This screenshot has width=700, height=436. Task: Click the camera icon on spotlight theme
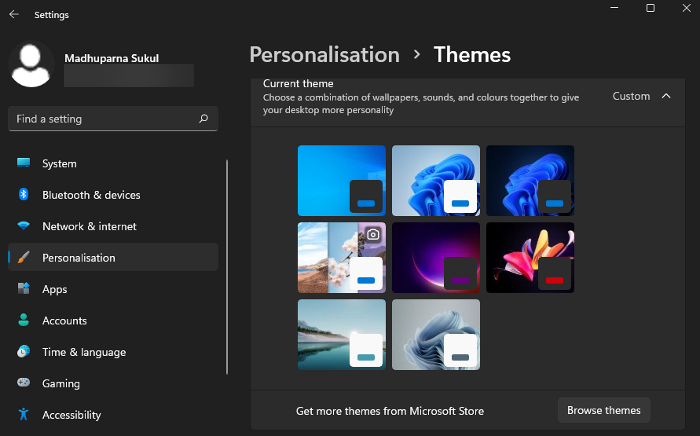coord(373,234)
